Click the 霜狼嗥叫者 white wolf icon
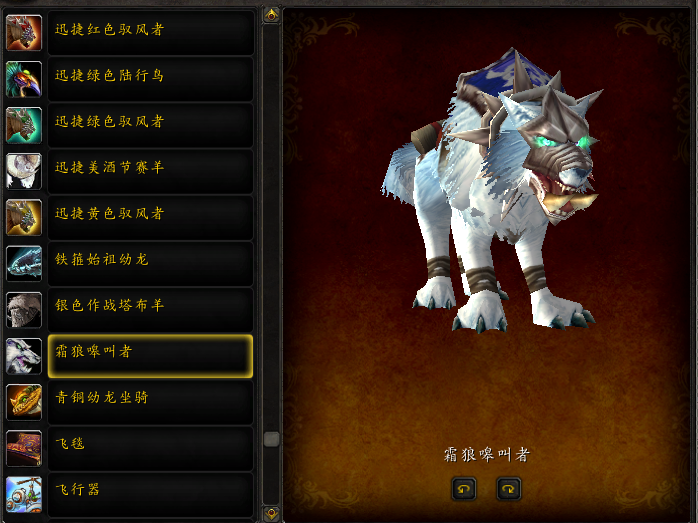 point(24,356)
